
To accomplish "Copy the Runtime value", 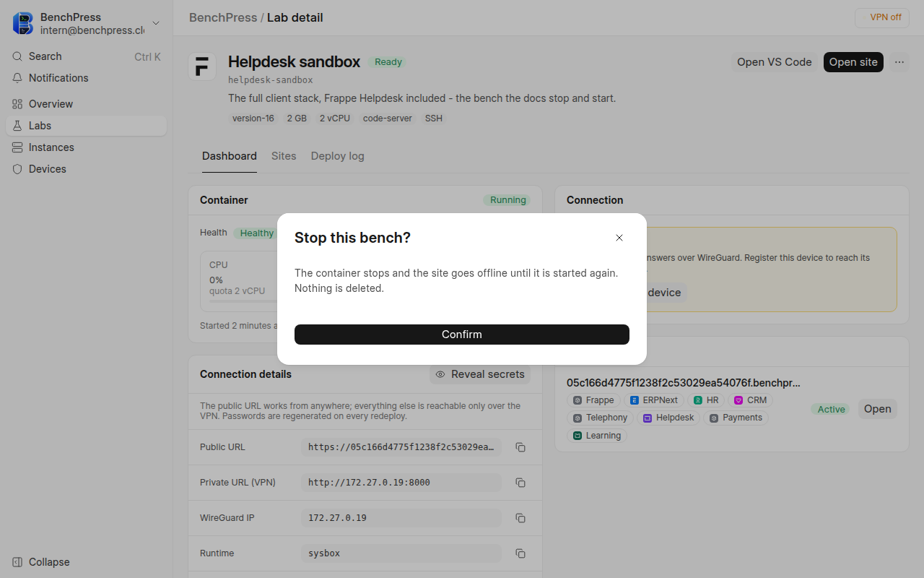I will (520, 553).
